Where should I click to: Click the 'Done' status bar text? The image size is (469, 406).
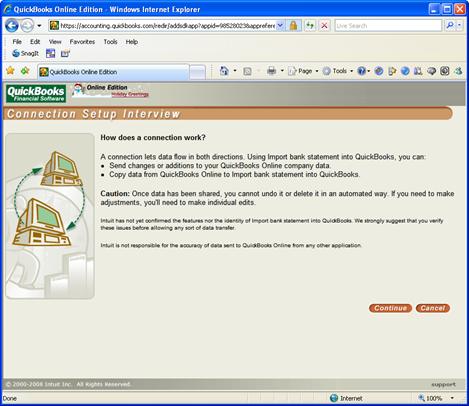point(10,398)
